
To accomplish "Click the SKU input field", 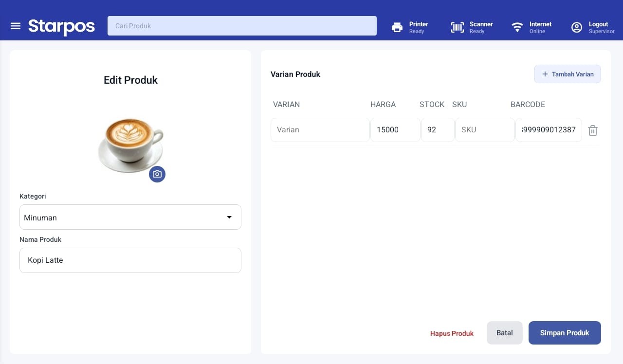I will click(485, 130).
